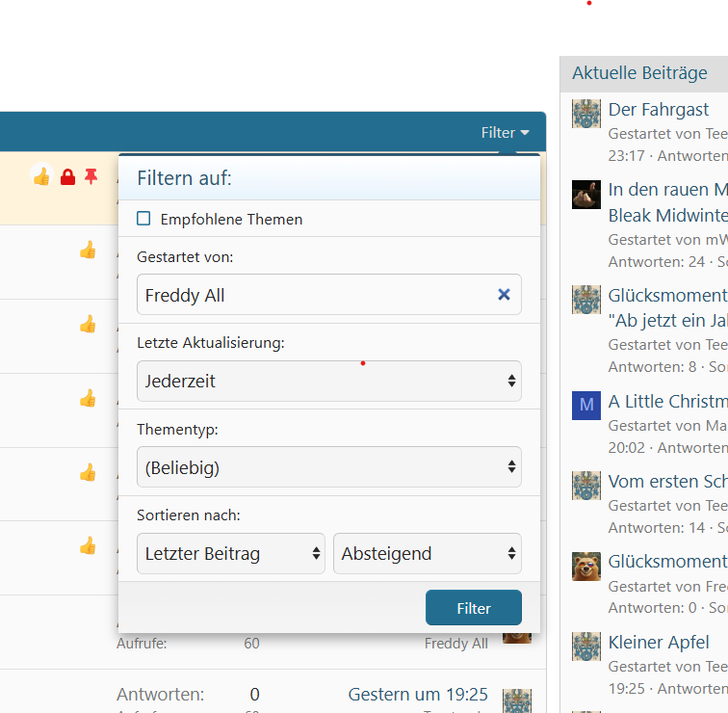The image size is (728, 713).
Task: Click avatar beside In den rauen M...
Action: [x=586, y=195]
